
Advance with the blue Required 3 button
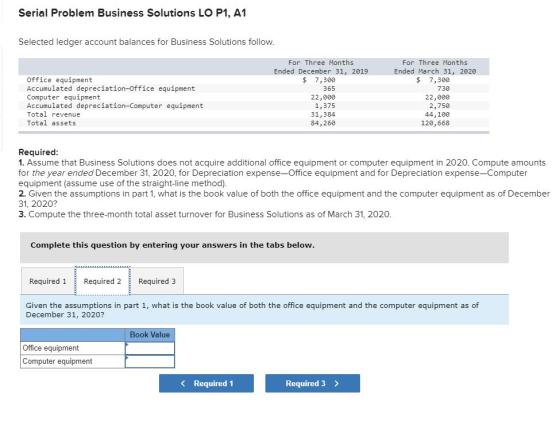(312, 383)
